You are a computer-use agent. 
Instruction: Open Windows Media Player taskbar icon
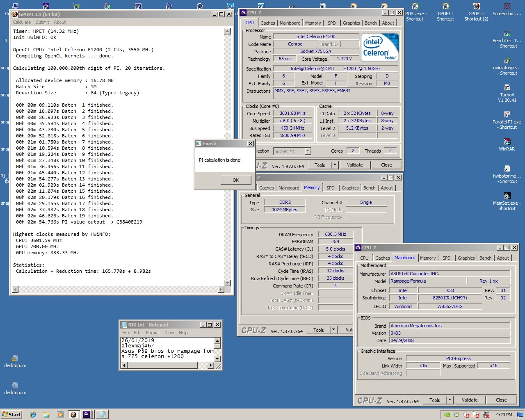[x=60, y=415]
